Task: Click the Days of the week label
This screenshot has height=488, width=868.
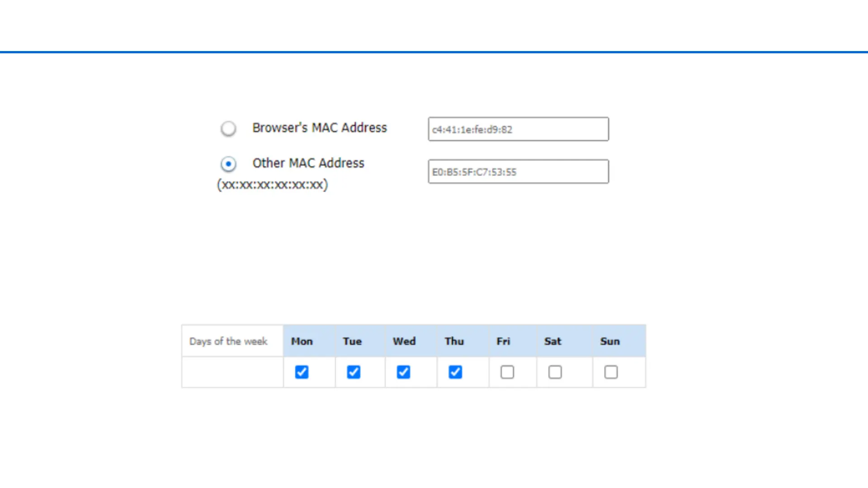Action: [x=228, y=341]
